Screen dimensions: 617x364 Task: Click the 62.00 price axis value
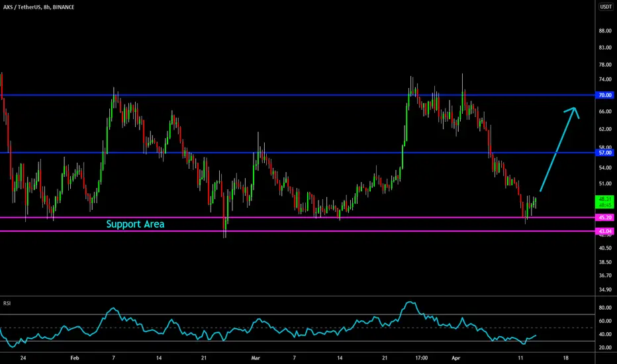[605, 129]
